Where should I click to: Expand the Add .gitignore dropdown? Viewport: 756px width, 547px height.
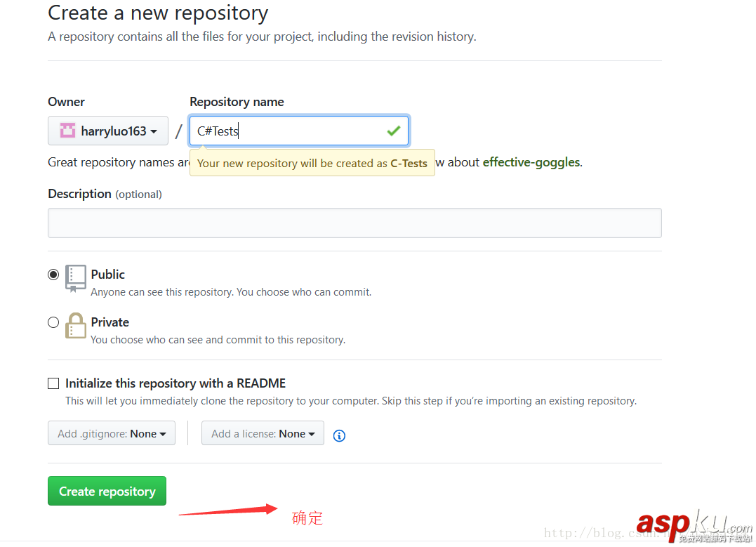coord(112,433)
